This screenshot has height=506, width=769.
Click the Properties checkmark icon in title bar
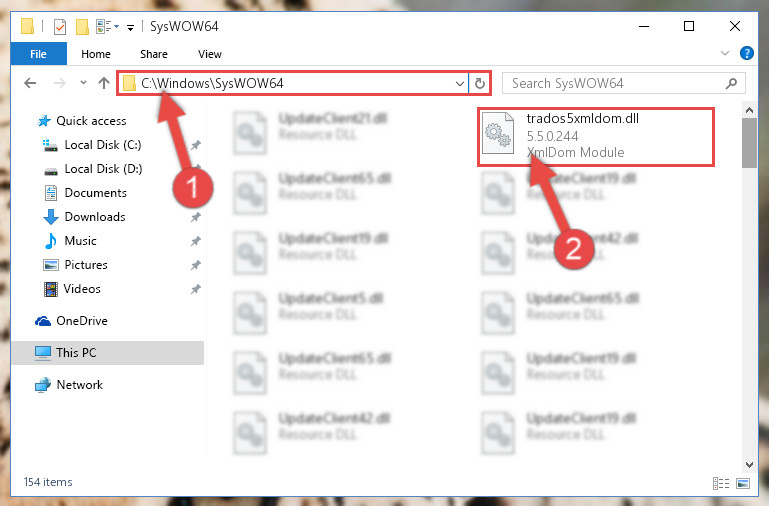(60, 26)
